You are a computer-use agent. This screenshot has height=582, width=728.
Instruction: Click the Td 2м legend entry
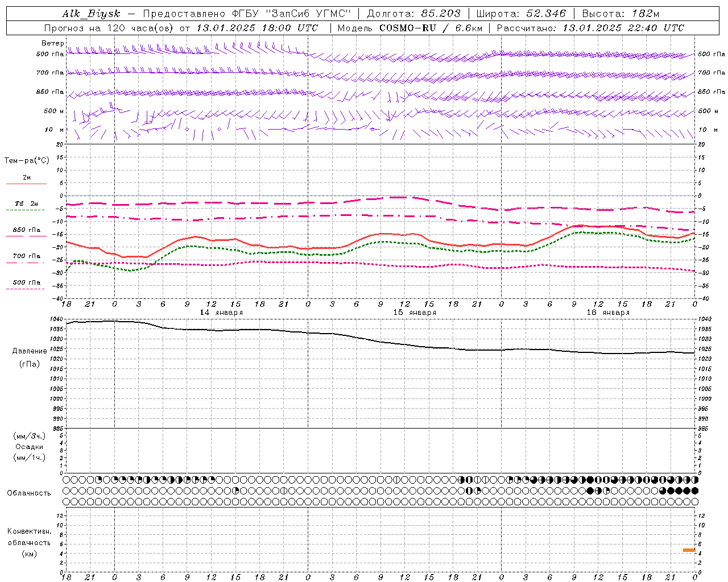tap(26, 203)
